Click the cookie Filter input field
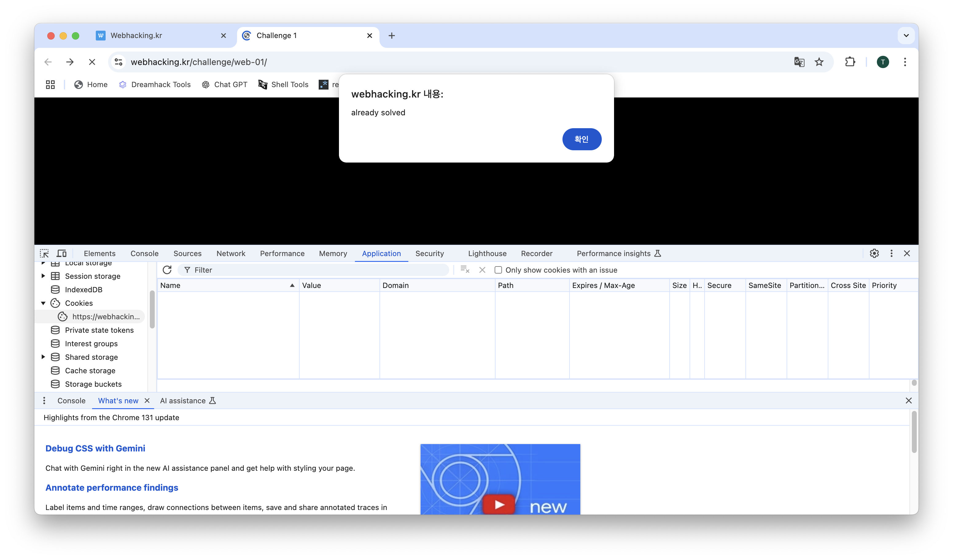This screenshot has width=953, height=560. (318, 270)
